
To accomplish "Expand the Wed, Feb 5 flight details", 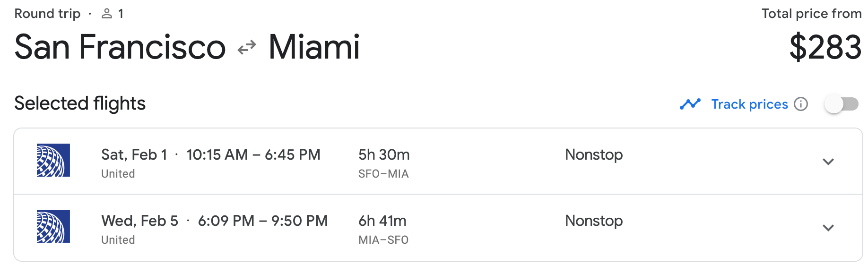I will pyautogui.click(x=828, y=228).
